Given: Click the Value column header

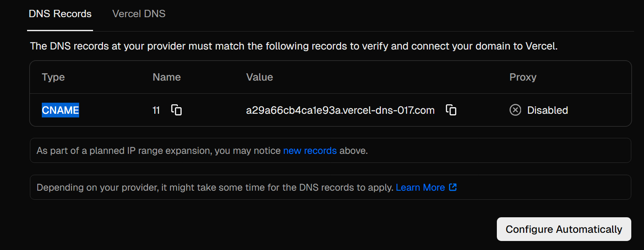Looking at the screenshot, I should (x=259, y=77).
